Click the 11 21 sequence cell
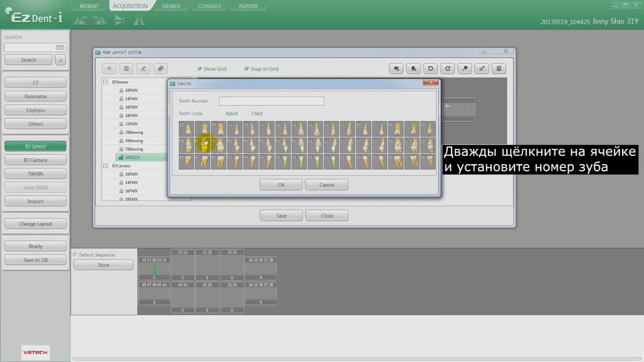Screen dimensions: 644x362 pyautogui.click(x=207, y=265)
